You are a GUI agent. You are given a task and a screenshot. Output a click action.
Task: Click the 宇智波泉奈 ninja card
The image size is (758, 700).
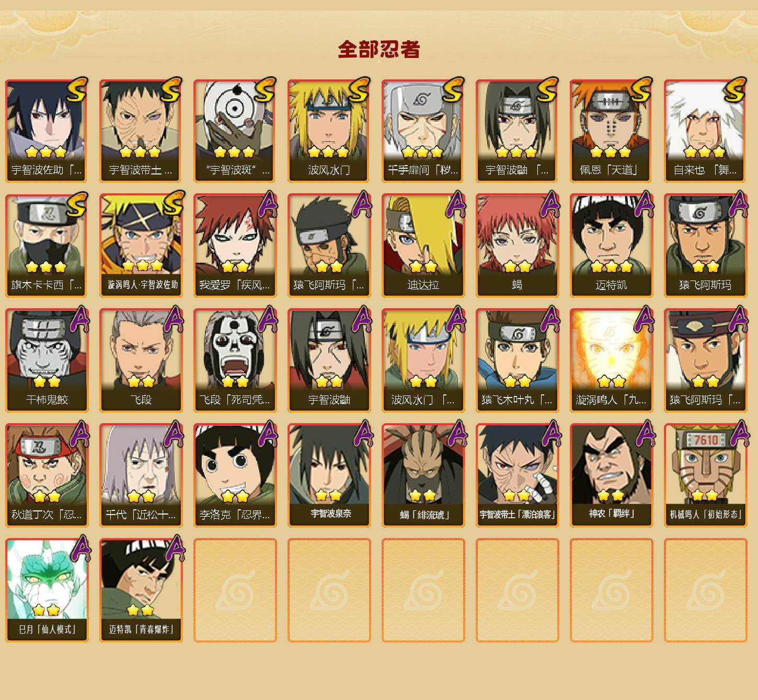click(329, 475)
